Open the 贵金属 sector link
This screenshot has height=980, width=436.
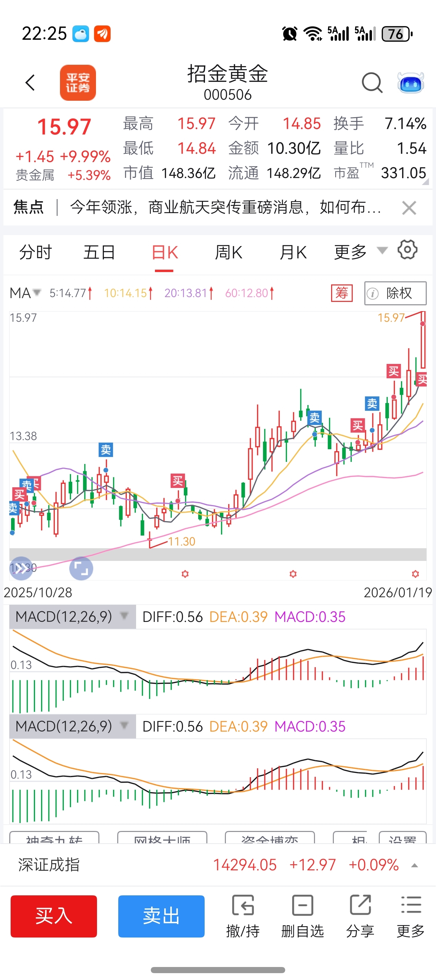(x=35, y=175)
